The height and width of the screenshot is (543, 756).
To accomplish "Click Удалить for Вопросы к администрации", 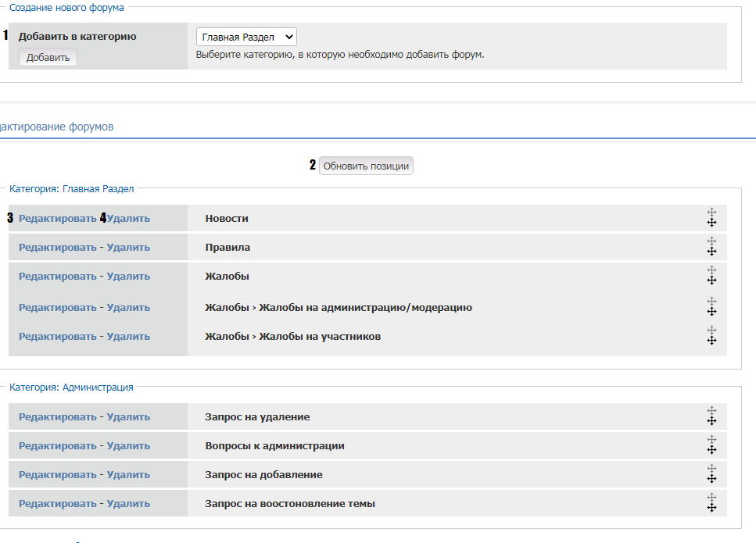I will click(x=128, y=446).
